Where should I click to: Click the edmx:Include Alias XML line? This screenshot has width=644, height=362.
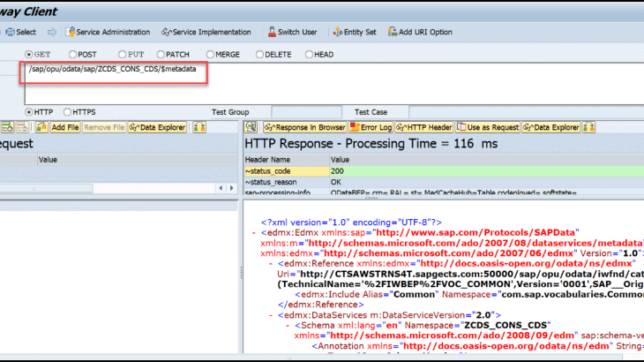(469, 295)
